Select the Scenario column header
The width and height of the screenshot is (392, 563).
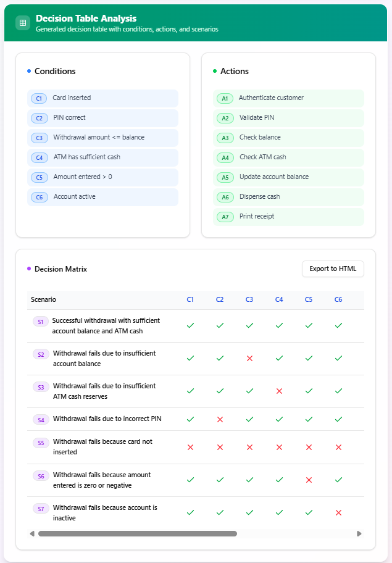pos(43,299)
